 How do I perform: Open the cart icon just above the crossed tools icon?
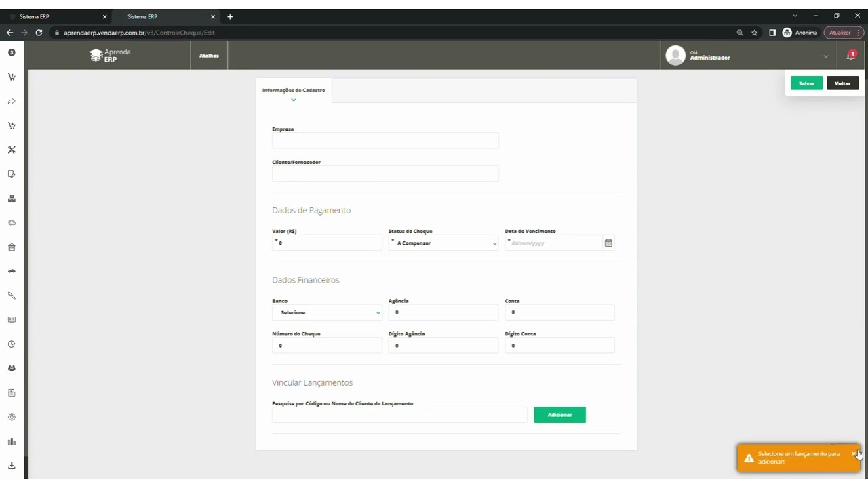12,125
